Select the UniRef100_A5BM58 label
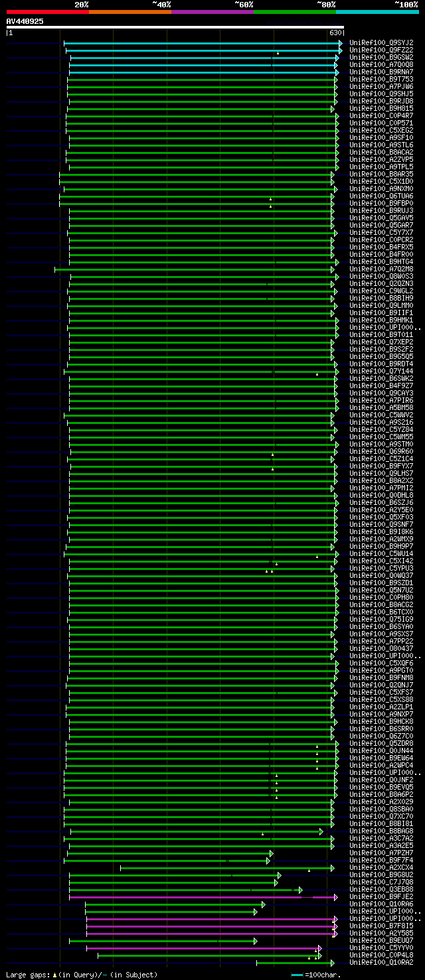Image resolution: width=425 pixels, height=980 pixels. (381, 407)
